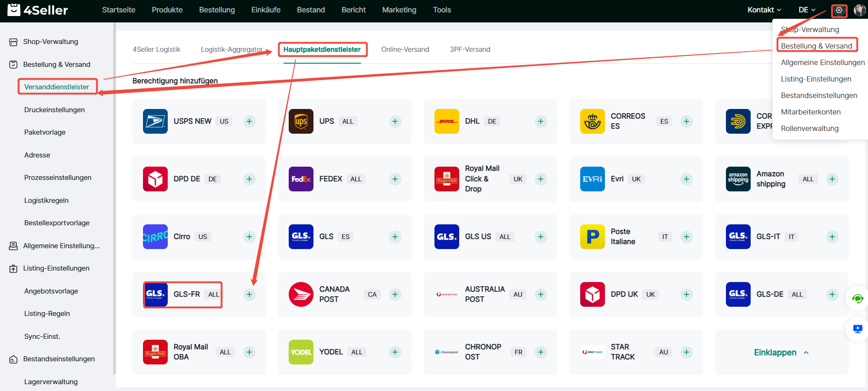Add UPS carrier with plus icon
Screen dimensions: 868x391
(x=395, y=121)
